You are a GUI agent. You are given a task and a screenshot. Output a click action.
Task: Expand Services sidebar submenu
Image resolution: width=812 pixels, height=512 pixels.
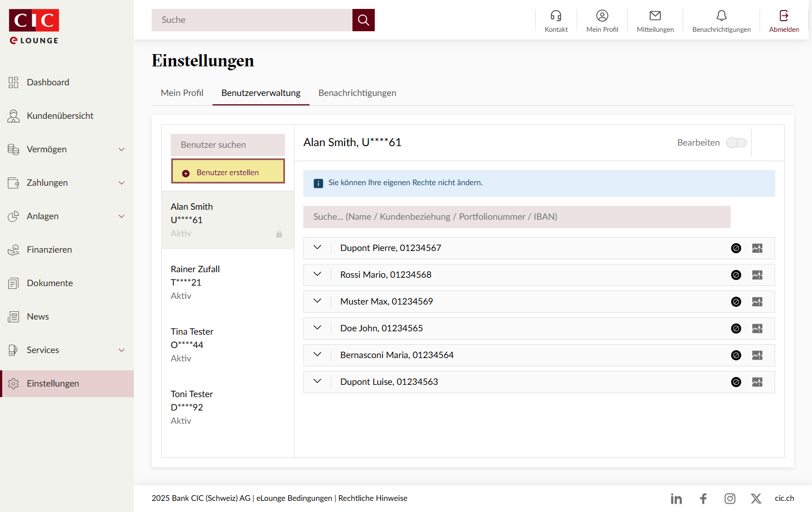(x=122, y=350)
